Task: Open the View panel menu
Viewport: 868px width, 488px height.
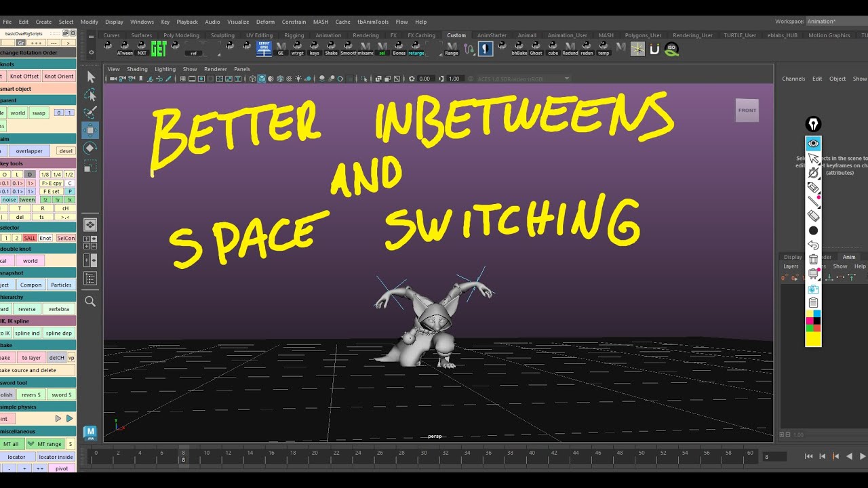Action: pyautogui.click(x=113, y=69)
